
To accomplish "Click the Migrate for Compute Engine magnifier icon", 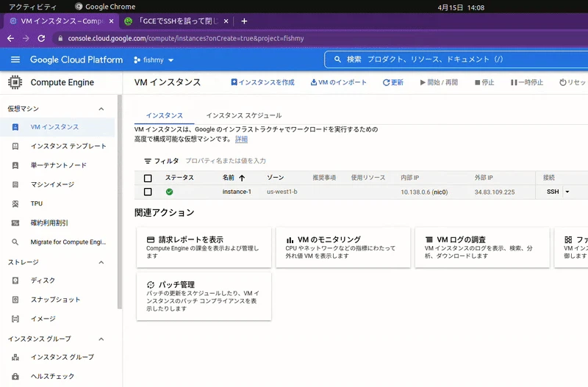I will [15, 242].
